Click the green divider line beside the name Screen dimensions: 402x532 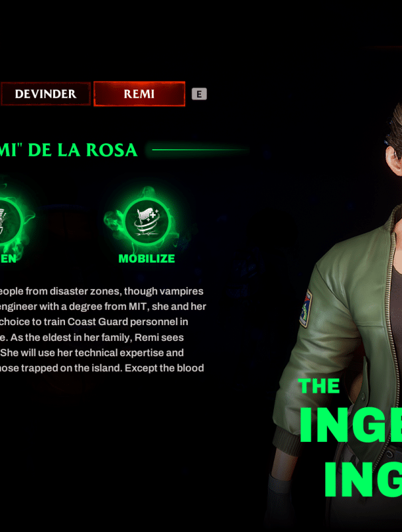[x=200, y=150]
